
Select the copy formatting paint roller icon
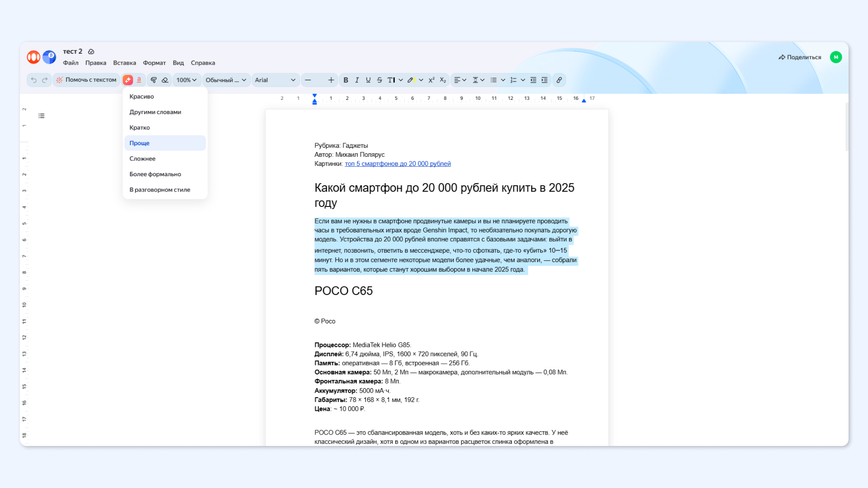pyautogui.click(x=154, y=80)
